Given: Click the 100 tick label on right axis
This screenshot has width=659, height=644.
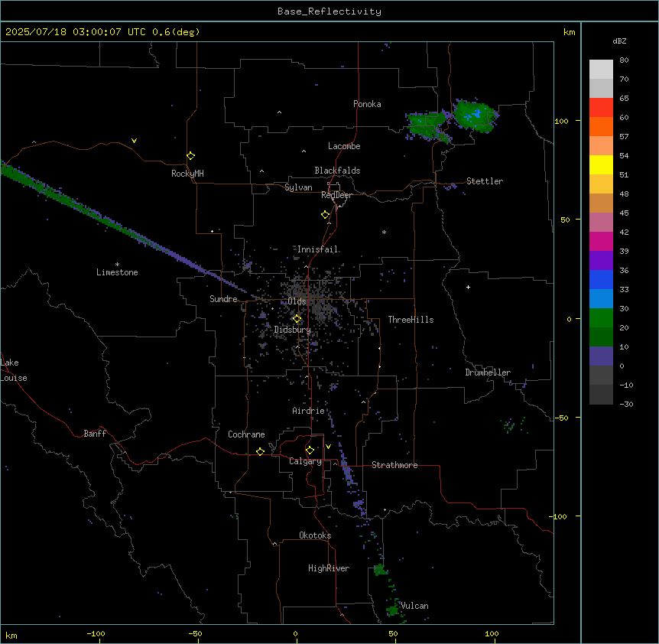Looking at the screenshot, I should [x=562, y=121].
